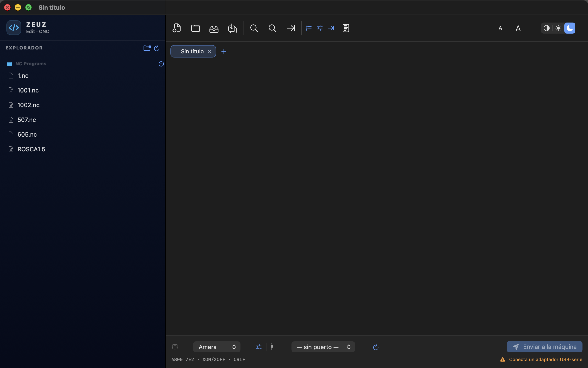Click the Conecta un adaptador USB-serie warning
This screenshot has height=368, width=588.
541,359
